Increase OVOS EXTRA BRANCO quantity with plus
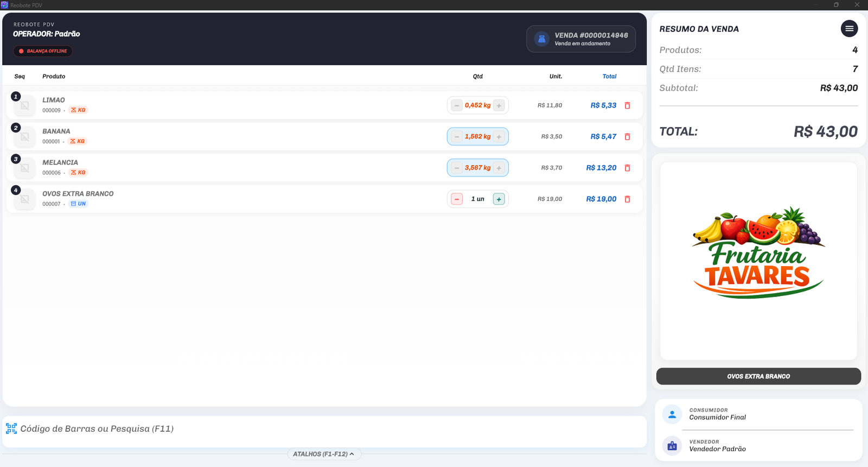The height and width of the screenshot is (467, 868). pyautogui.click(x=499, y=199)
